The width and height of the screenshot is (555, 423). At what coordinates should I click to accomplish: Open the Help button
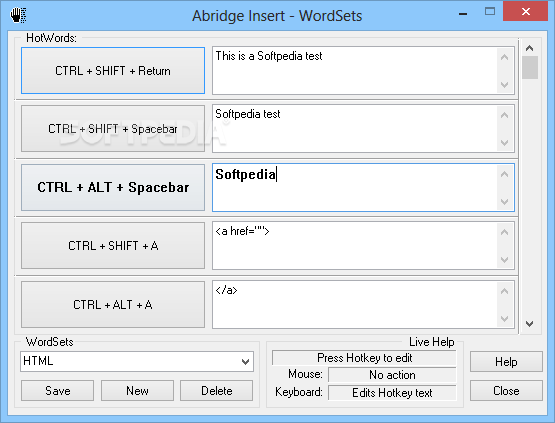click(x=506, y=361)
